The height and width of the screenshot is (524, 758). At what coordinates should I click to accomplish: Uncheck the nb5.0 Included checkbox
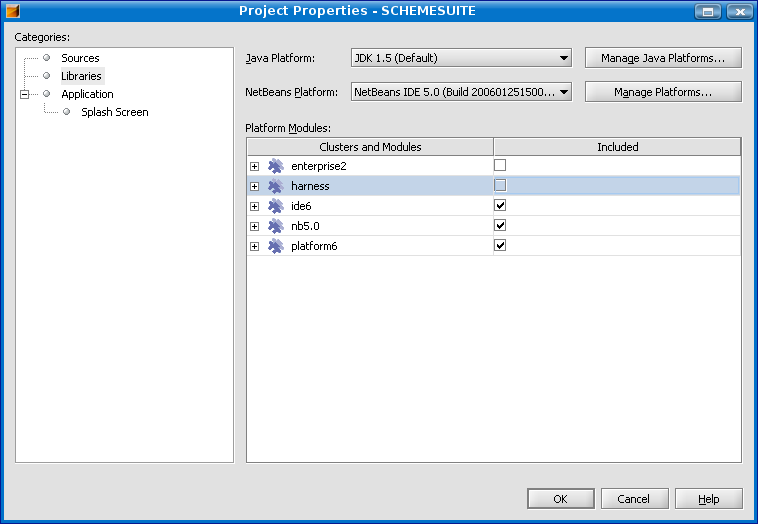pyautogui.click(x=500, y=225)
